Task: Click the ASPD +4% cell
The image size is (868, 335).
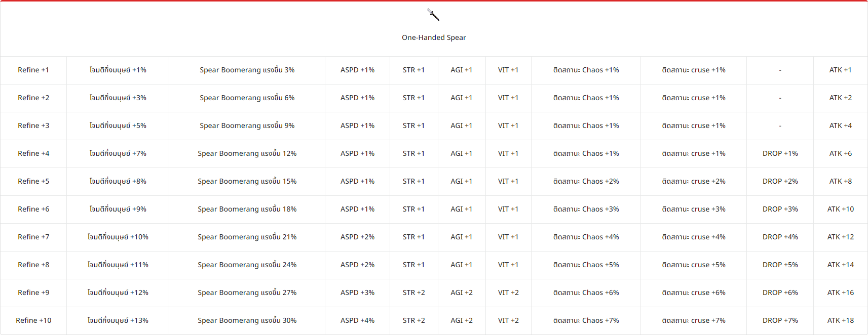Action: tap(357, 320)
